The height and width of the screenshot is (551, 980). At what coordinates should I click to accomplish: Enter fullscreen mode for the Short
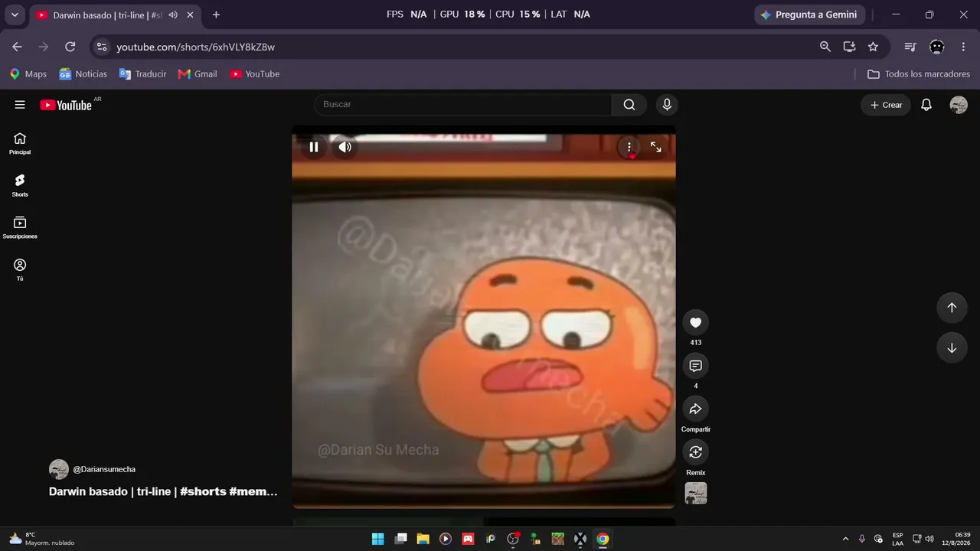(656, 147)
